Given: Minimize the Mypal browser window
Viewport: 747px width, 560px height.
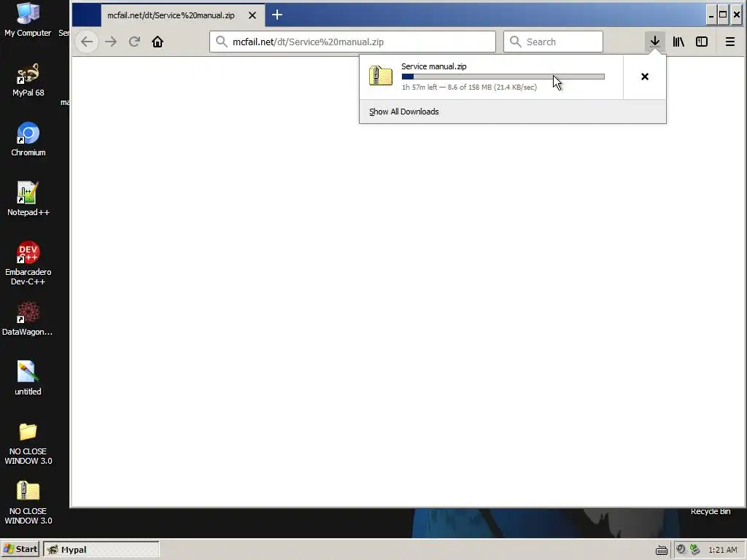Looking at the screenshot, I should pyautogui.click(x=711, y=15).
